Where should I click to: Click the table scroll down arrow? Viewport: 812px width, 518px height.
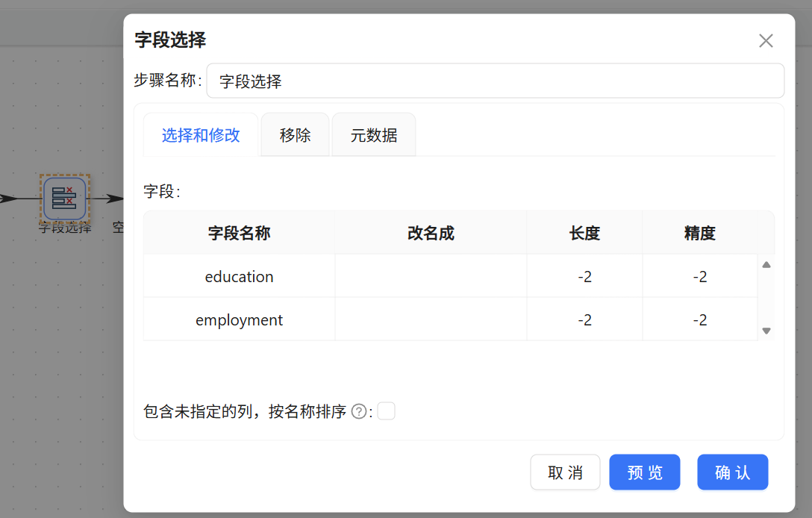[766, 331]
